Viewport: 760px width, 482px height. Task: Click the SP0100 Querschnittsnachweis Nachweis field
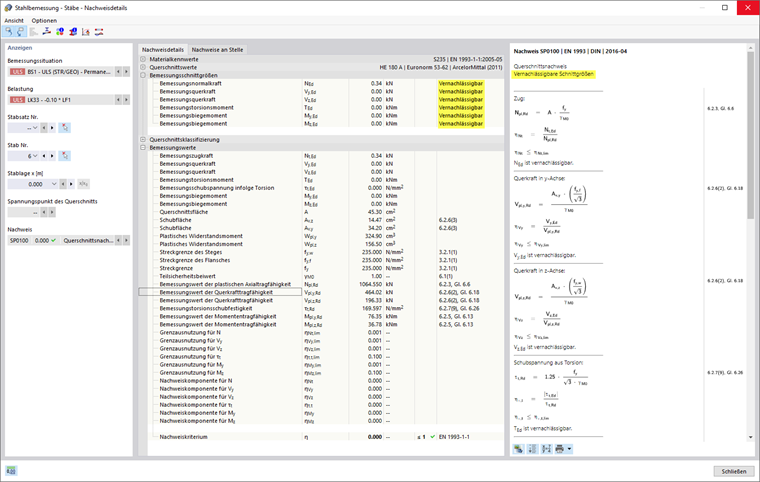61,241
